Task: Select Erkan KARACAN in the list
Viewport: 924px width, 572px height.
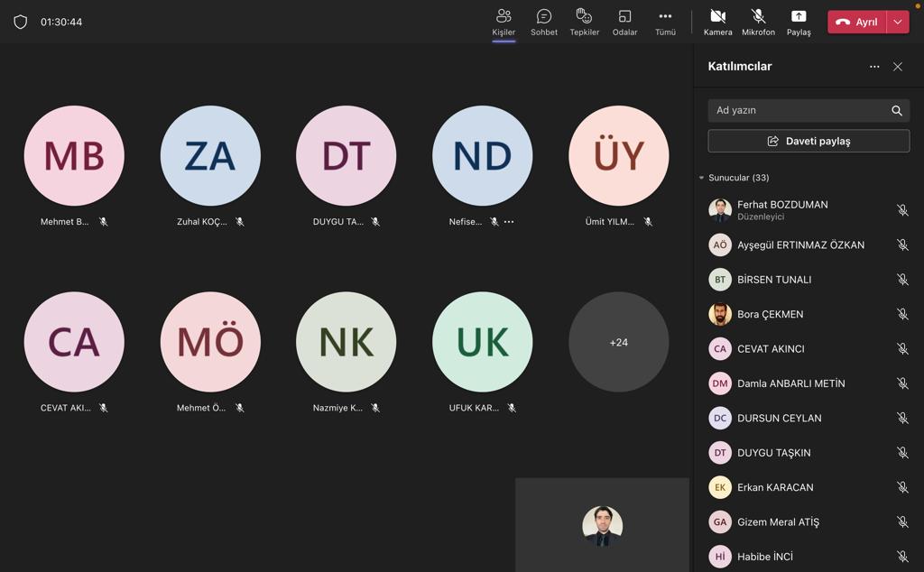Action: point(808,487)
